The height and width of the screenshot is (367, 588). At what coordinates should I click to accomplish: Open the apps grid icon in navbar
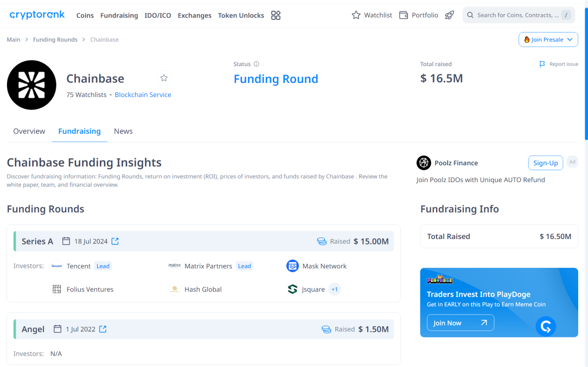click(276, 15)
